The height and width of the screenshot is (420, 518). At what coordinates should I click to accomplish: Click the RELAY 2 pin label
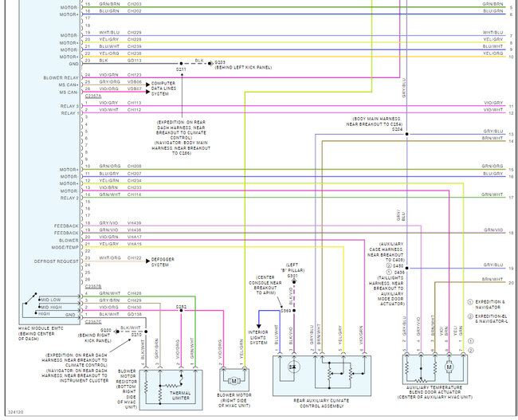(x=69, y=198)
